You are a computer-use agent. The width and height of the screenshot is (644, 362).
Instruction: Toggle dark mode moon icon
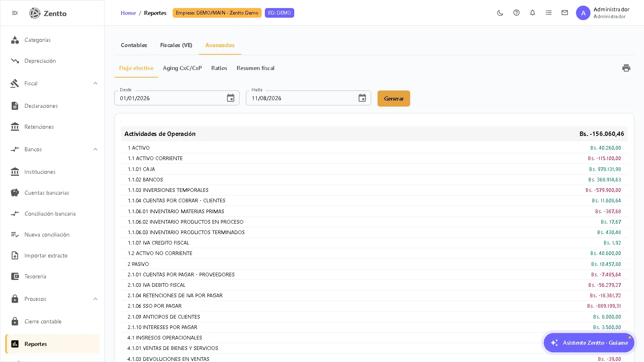[500, 13]
